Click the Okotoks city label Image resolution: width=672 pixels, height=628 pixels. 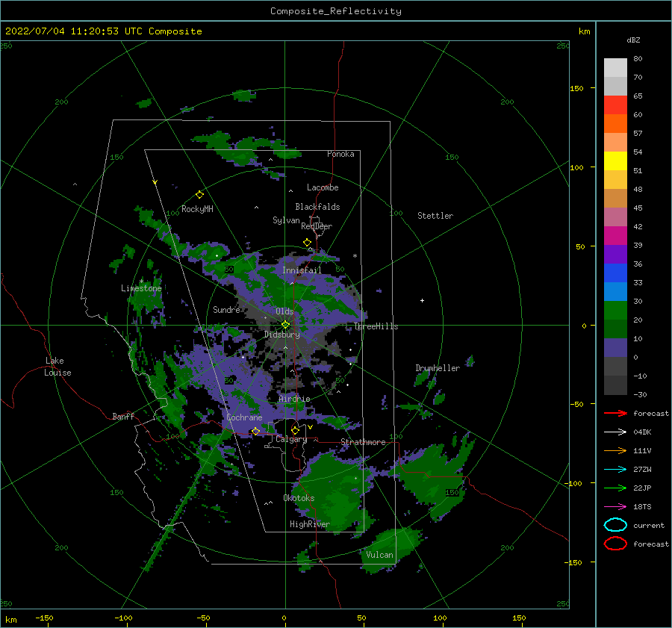299,498
